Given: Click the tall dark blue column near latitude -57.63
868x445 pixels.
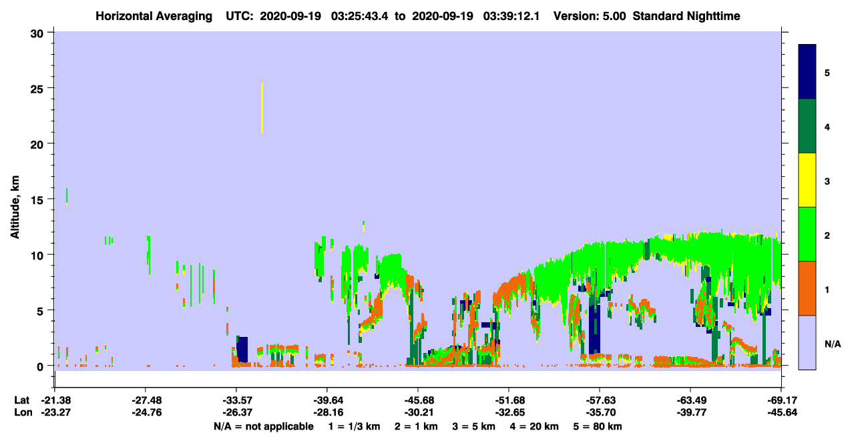Looking at the screenshot, I should pos(594,329).
